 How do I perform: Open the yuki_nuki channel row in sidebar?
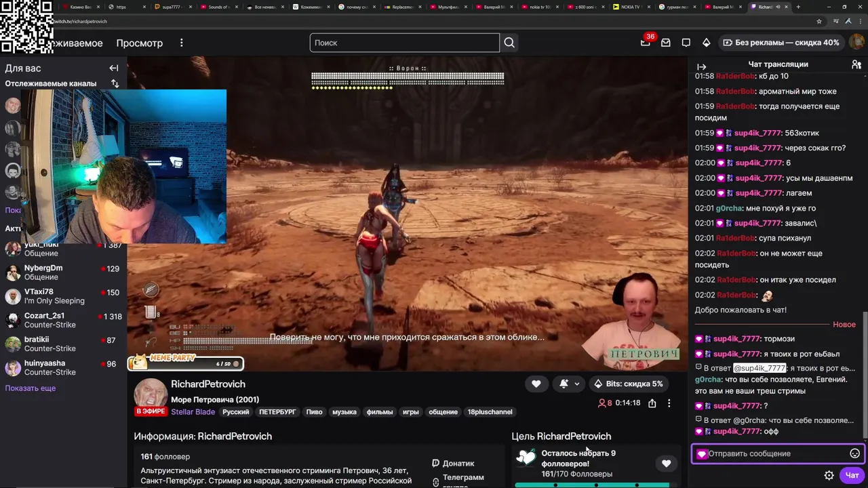click(62, 249)
